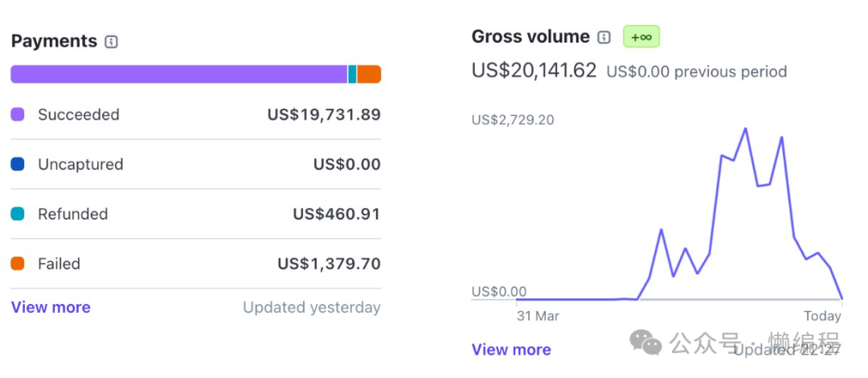Click the purple Succeeded legend dot
This screenshot has height=378, width=868.
coord(18,115)
